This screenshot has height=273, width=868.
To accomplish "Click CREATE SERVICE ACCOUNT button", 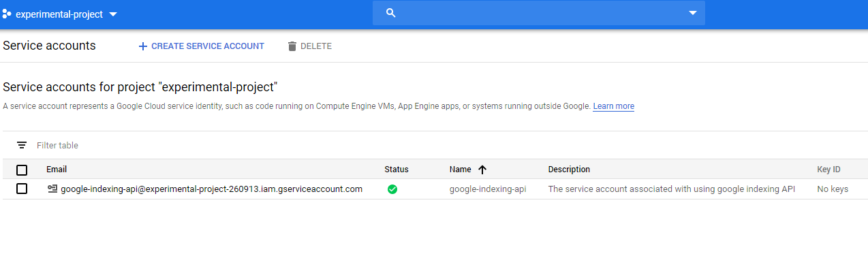I will coord(201,46).
